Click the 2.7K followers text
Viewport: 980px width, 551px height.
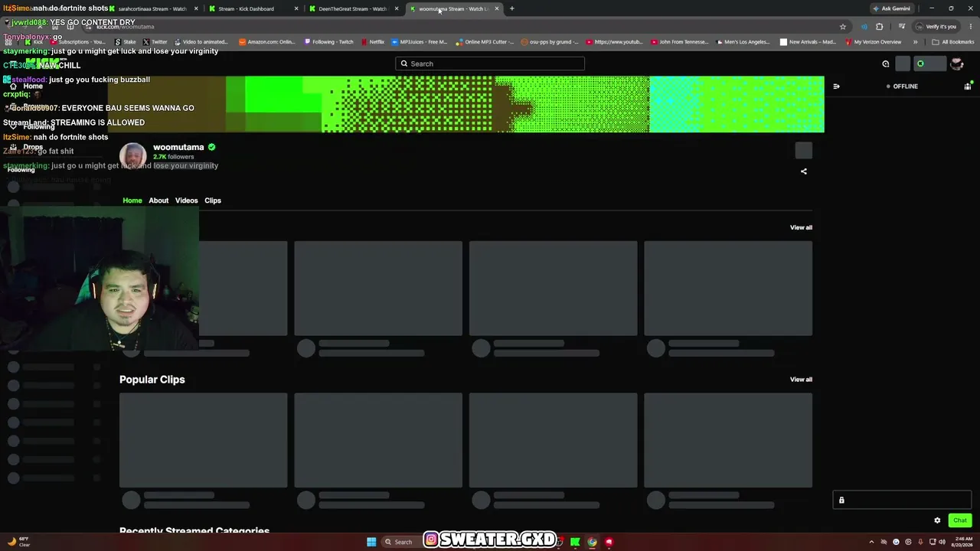point(173,157)
